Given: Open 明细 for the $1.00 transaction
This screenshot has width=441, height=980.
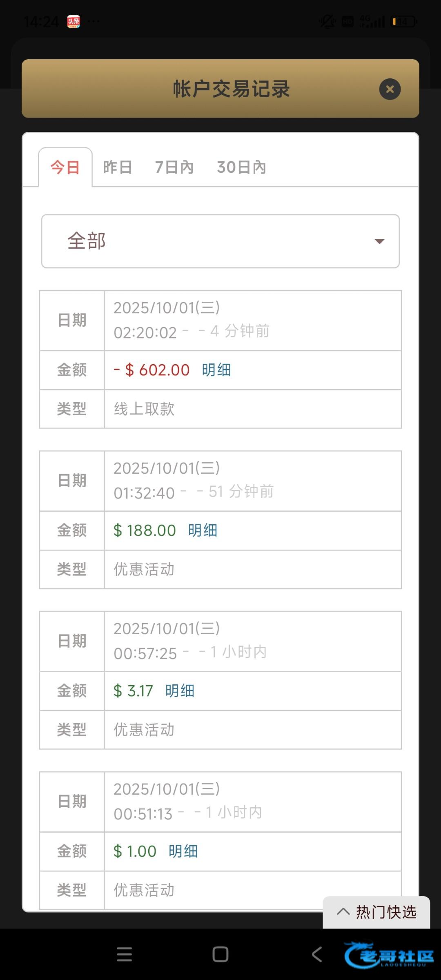Looking at the screenshot, I should tap(183, 851).
